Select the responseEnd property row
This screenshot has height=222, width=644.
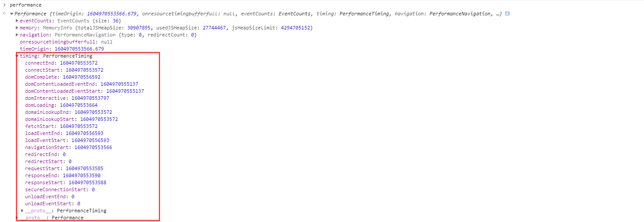point(62,175)
